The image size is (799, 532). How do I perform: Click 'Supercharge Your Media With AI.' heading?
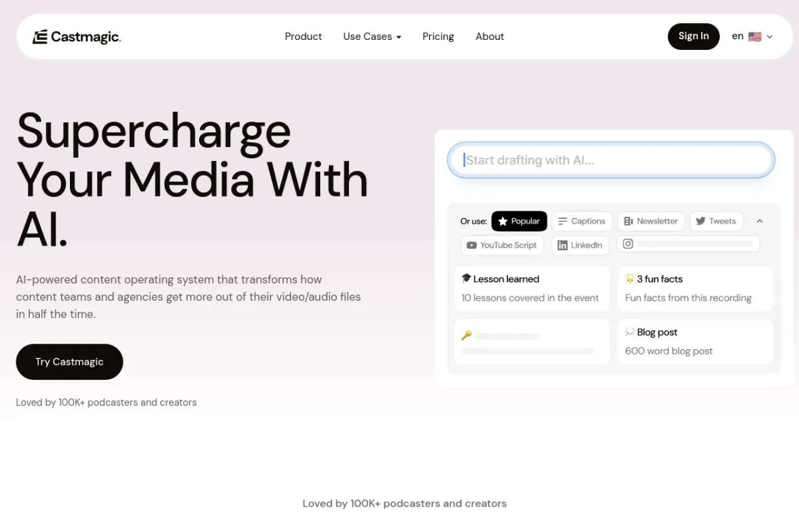192,180
